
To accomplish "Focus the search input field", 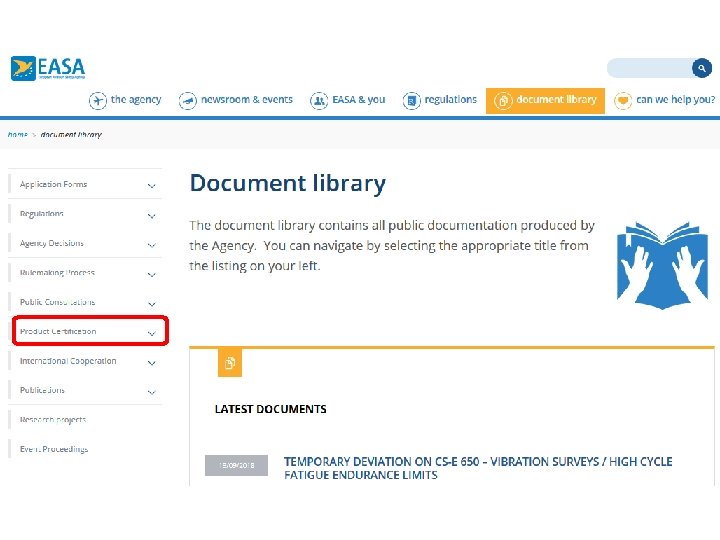I will coord(650,68).
